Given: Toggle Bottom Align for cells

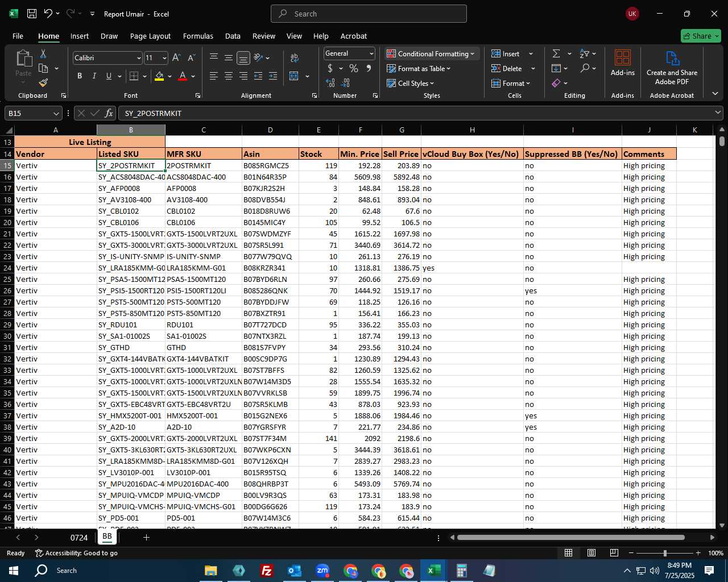Looking at the screenshot, I should coord(243,58).
